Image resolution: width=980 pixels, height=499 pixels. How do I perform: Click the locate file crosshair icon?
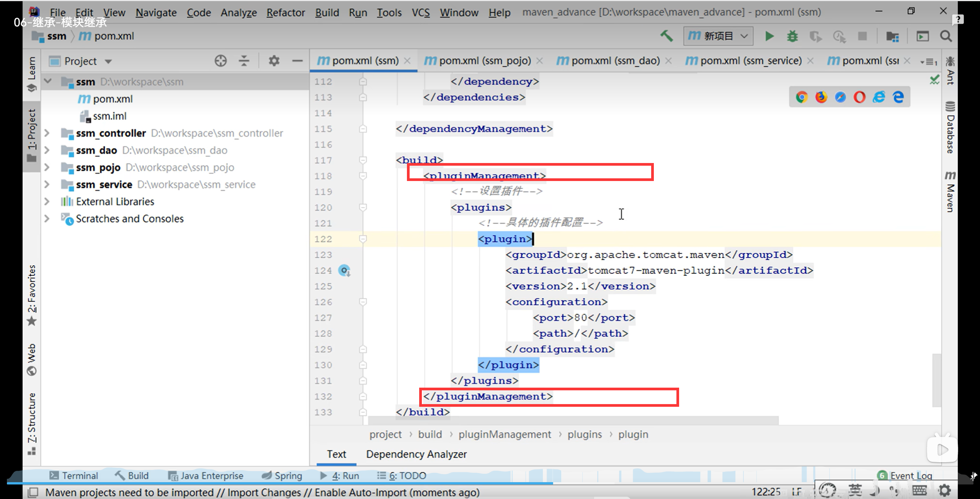point(220,61)
